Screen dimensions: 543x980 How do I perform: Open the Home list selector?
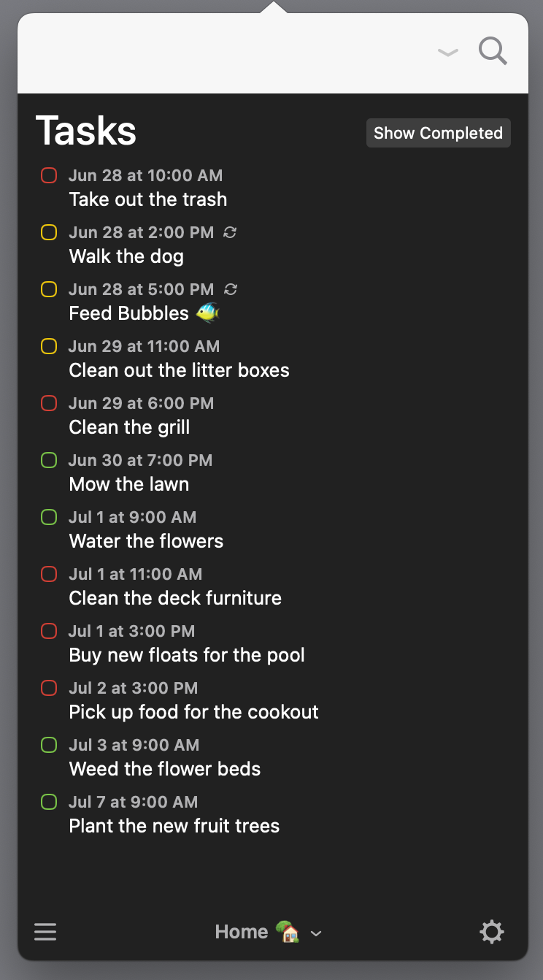coord(269,932)
